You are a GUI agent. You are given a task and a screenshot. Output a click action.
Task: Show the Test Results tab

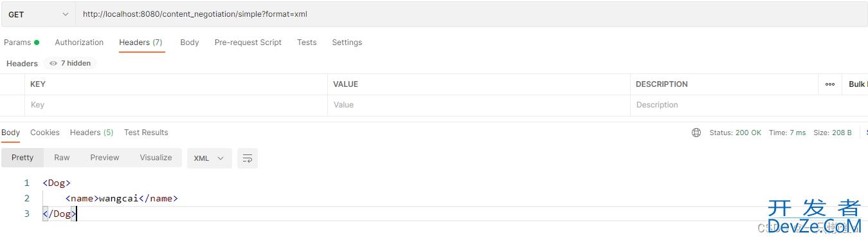coord(146,133)
